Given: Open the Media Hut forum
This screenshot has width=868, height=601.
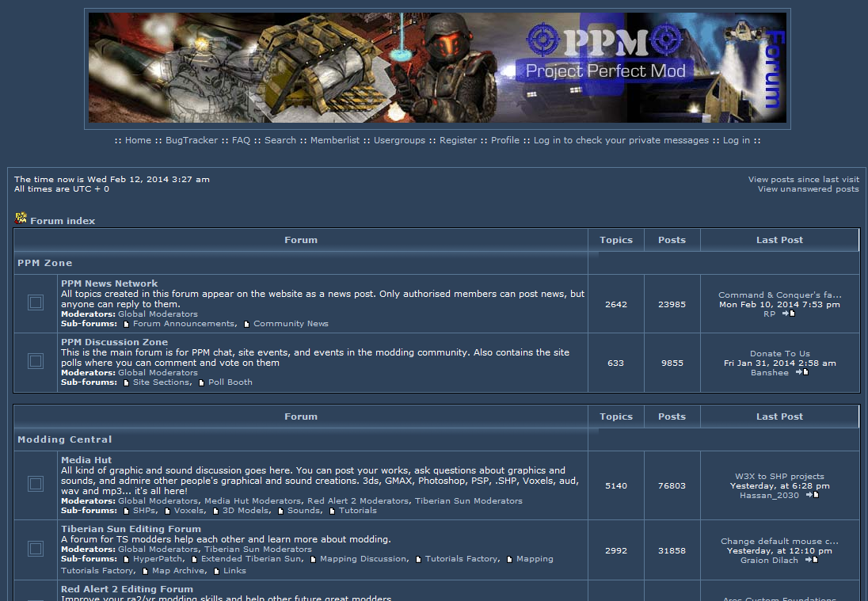Looking at the screenshot, I should pyautogui.click(x=86, y=460).
